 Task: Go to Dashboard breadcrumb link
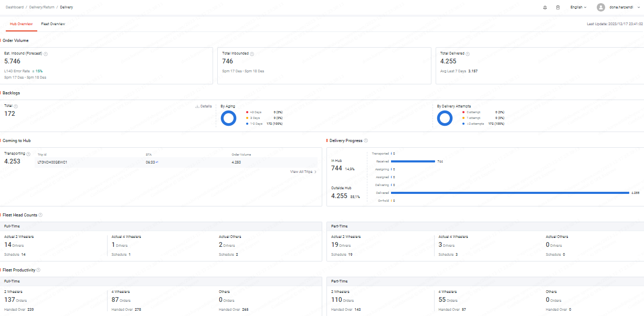pos(15,7)
